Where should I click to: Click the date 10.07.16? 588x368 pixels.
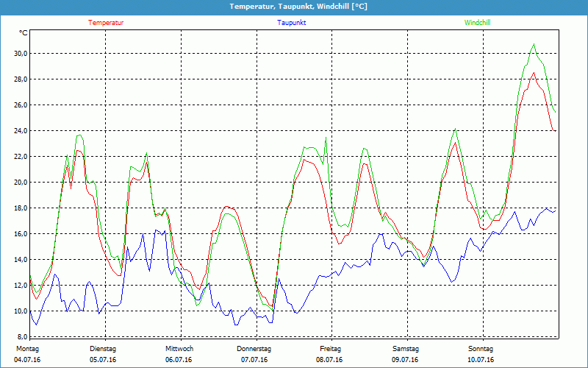tap(481, 360)
